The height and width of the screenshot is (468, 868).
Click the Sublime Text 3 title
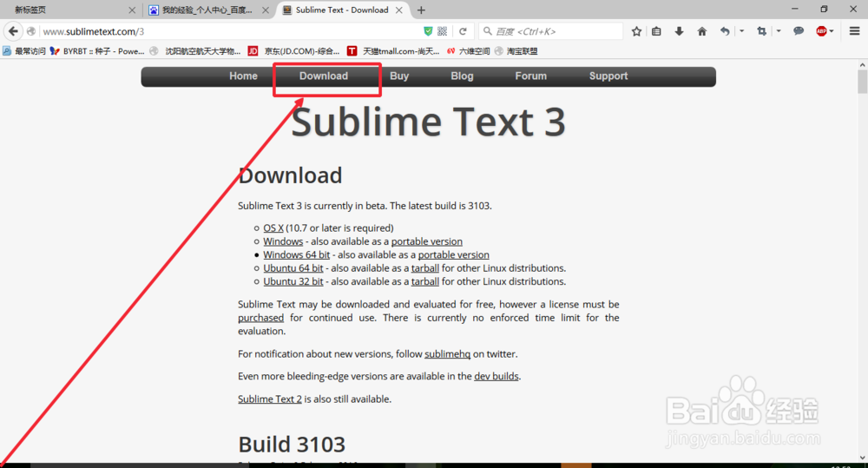(428, 122)
